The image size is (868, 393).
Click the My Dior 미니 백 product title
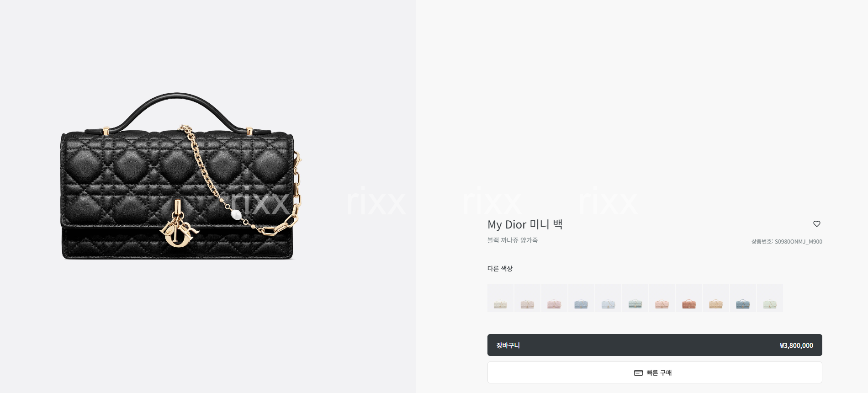525,224
